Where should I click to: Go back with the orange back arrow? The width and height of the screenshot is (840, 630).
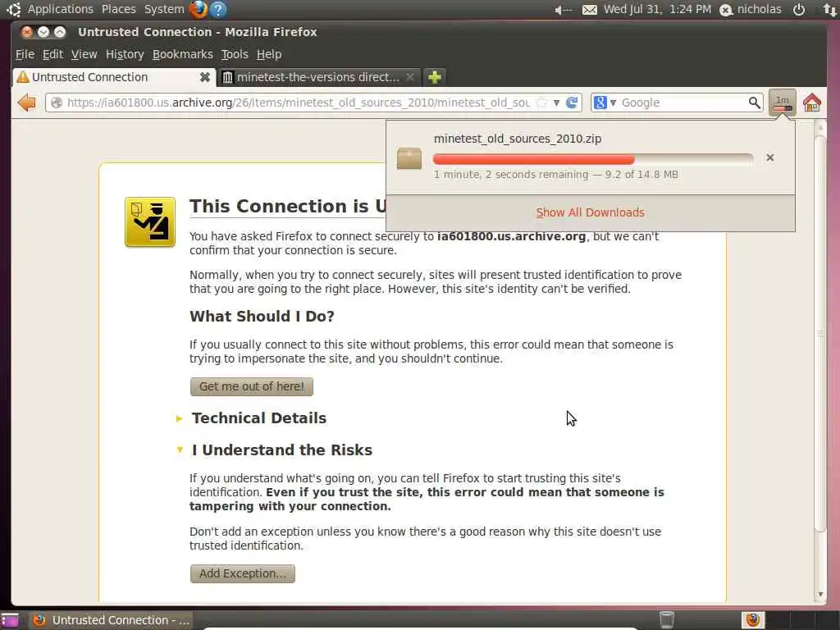26,103
